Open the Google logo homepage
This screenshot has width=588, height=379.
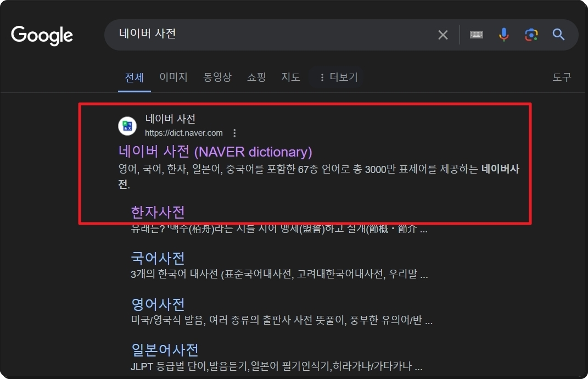click(42, 35)
